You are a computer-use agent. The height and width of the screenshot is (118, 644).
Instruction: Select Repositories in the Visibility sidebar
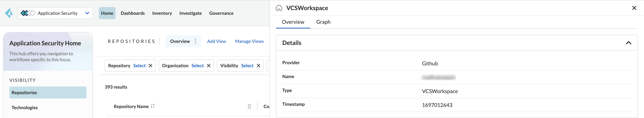pos(48,93)
